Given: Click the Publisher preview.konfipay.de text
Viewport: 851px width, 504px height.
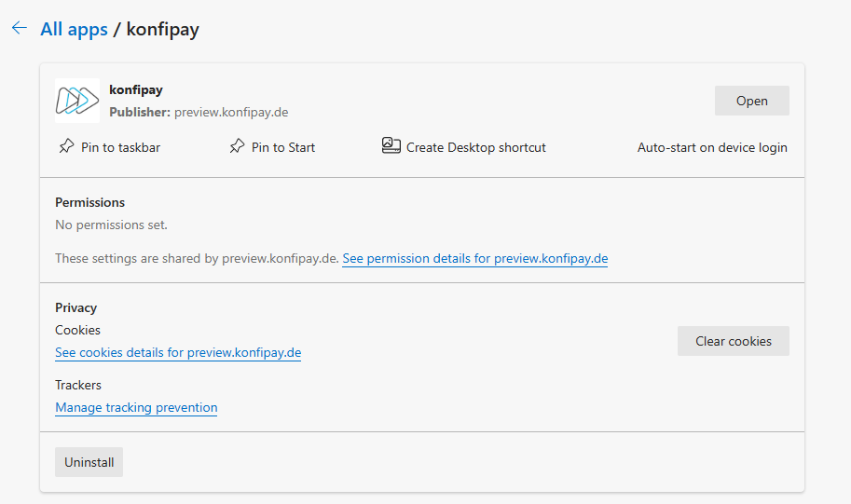Looking at the screenshot, I should click(199, 112).
